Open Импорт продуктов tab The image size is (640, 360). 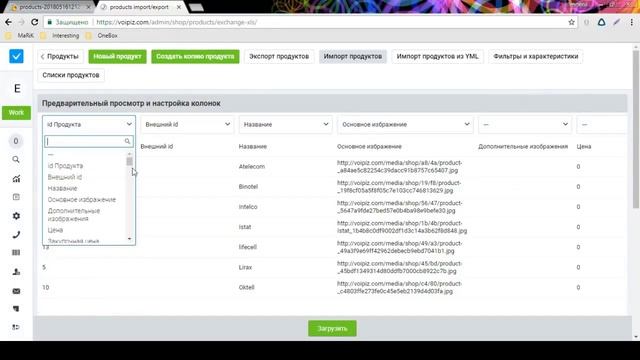353,56
